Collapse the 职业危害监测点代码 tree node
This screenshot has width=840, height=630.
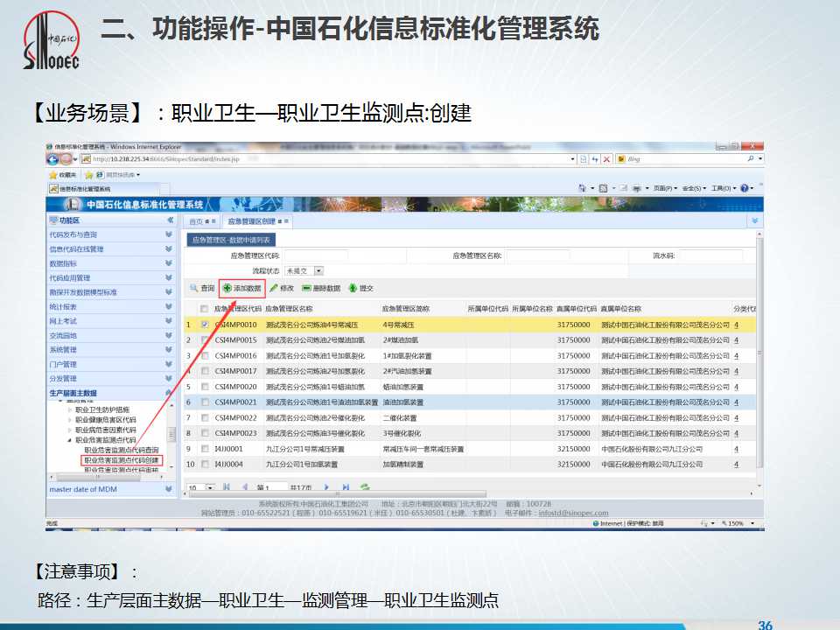70,440
